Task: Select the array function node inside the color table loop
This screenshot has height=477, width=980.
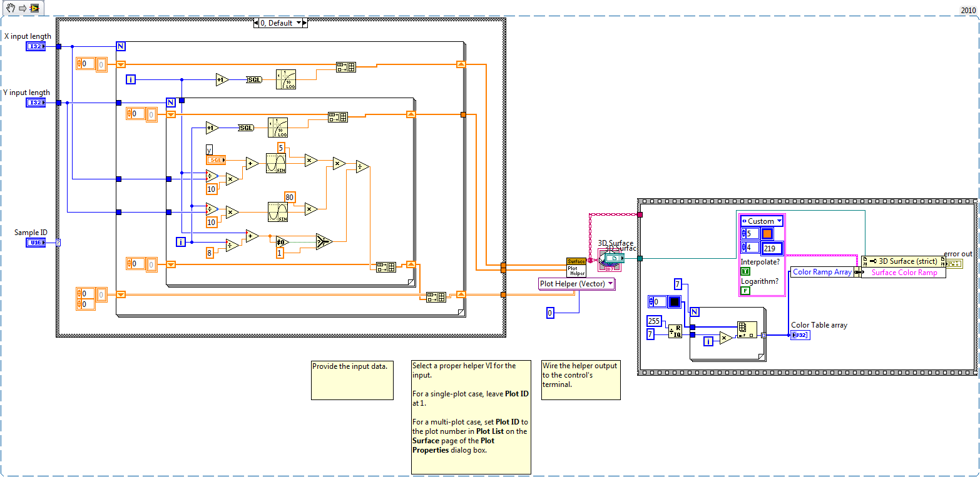Action: click(747, 329)
